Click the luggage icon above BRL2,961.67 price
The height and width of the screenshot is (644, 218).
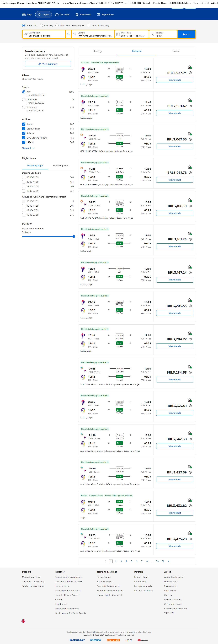pyautogui.click(x=190, y=100)
